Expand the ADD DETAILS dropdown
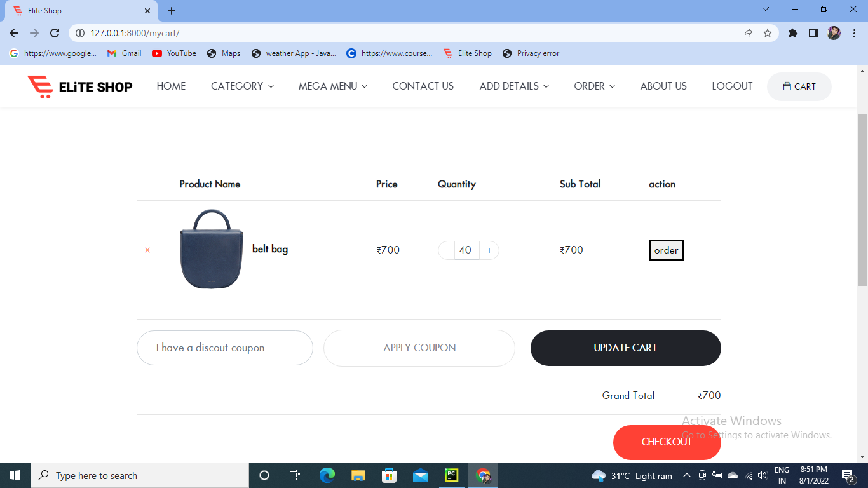Screen dimensions: 868x488 click(514, 86)
